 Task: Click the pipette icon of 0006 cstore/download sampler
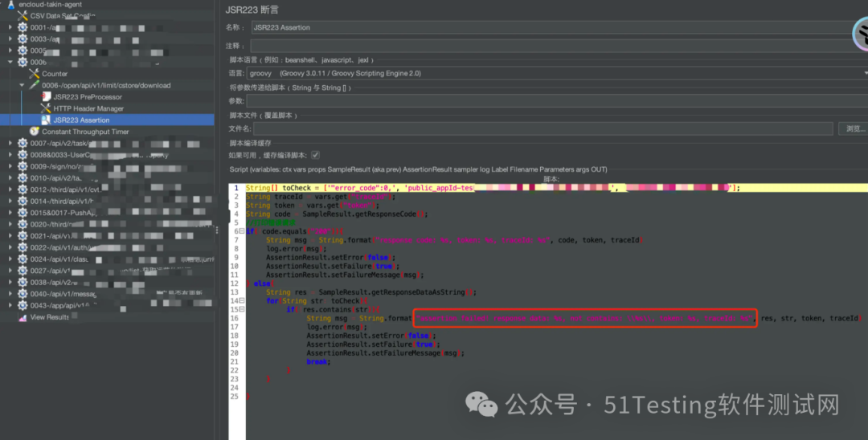(x=35, y=85)
